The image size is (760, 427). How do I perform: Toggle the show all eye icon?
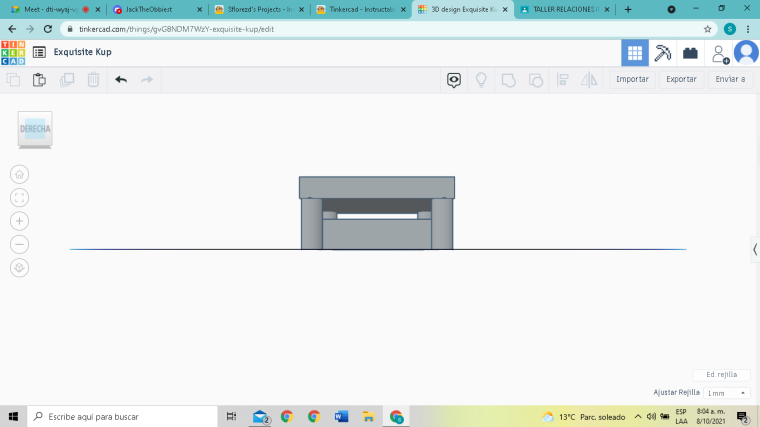point(454,80)
